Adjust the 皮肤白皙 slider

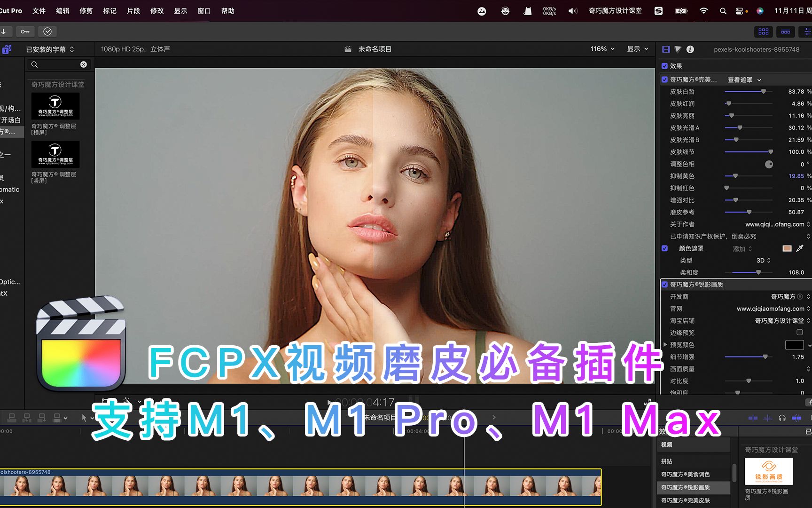pos(749,92)
